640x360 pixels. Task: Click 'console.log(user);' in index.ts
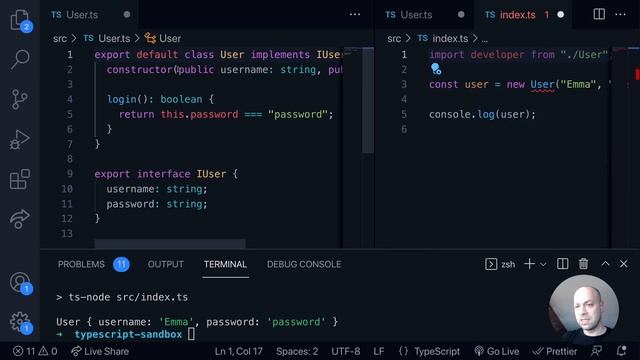pos(482,114)
